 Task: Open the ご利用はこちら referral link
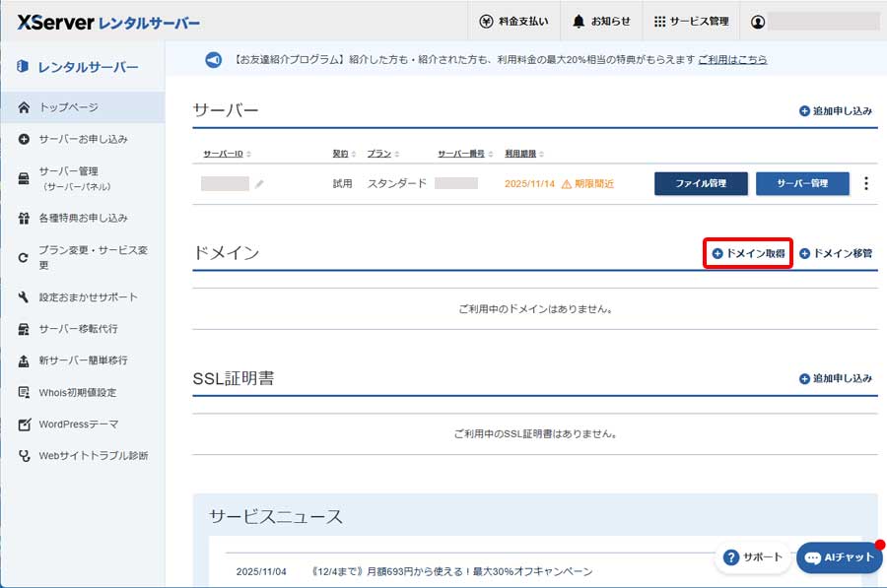(732, 60)
